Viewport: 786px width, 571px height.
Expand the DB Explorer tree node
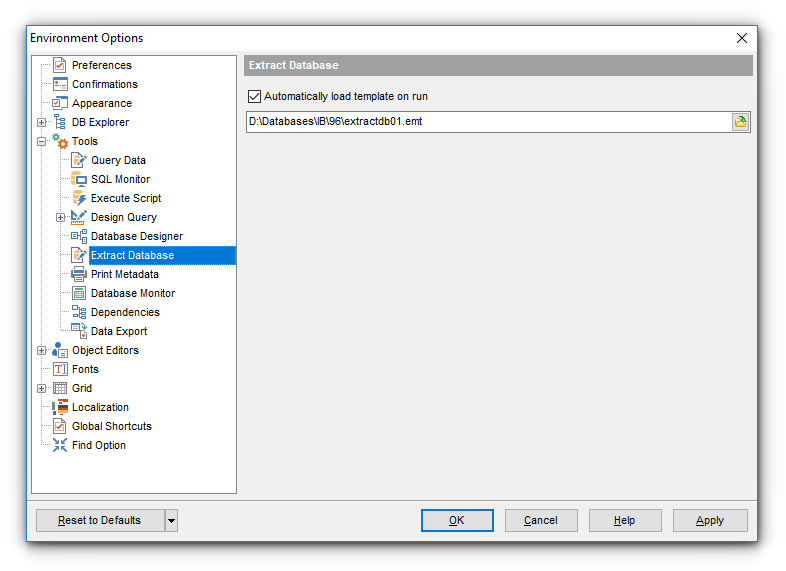click(41, 122)
